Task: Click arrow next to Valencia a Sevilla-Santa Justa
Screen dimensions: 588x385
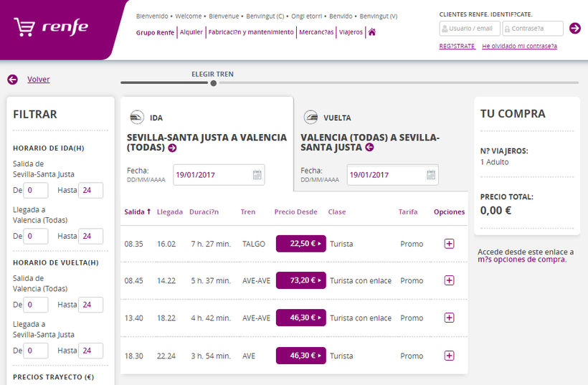Action: tap(370, 148)
